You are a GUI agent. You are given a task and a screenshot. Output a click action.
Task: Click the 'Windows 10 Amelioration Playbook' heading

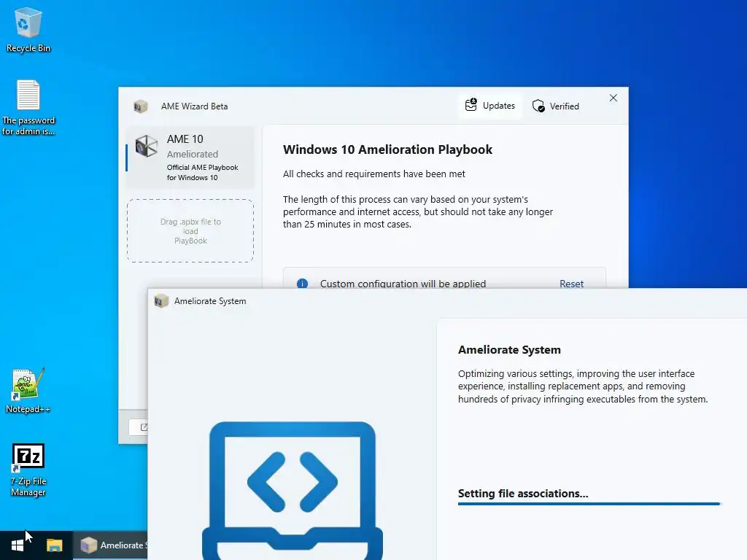click(x=387, y=149)
